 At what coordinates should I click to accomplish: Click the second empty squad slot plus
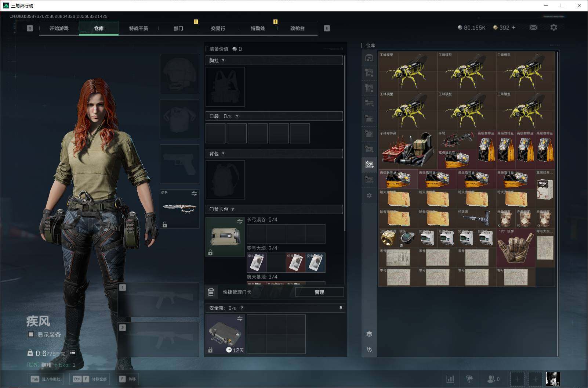pyautogui.click(x=535, y=379)
